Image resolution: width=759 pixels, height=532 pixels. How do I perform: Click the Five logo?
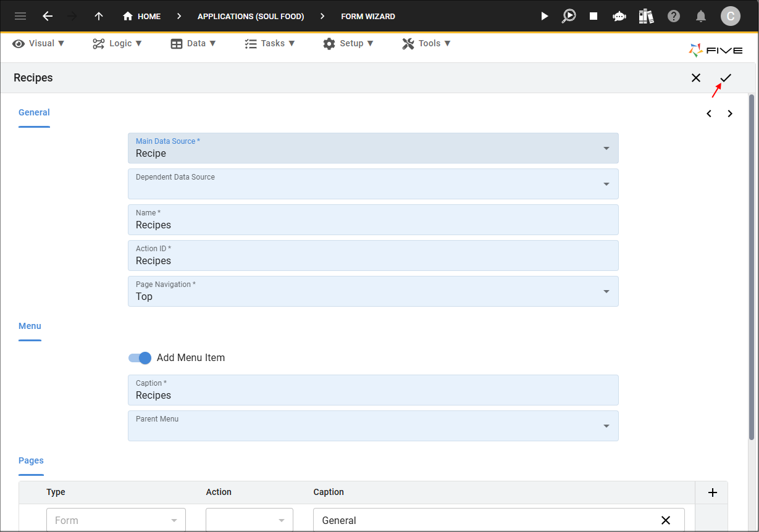tap(716, 51)
